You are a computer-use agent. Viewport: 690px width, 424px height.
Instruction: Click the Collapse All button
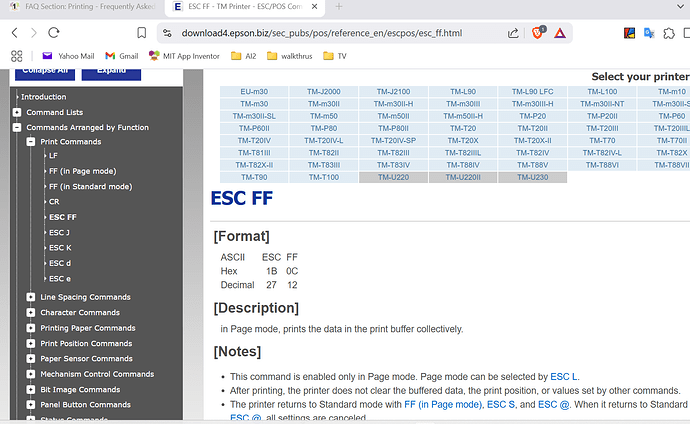[x=45, y=73]
